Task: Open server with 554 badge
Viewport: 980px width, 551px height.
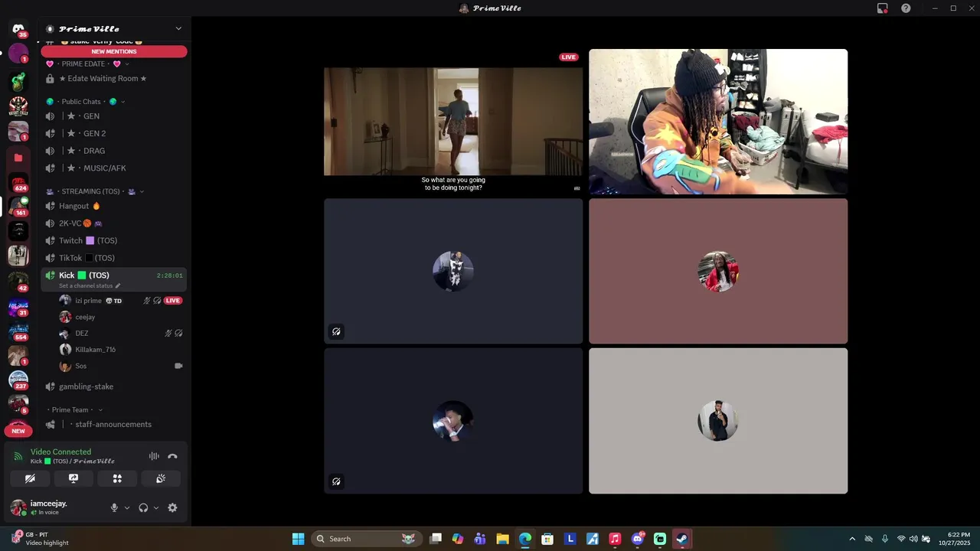Action: (x=18, y=331)
